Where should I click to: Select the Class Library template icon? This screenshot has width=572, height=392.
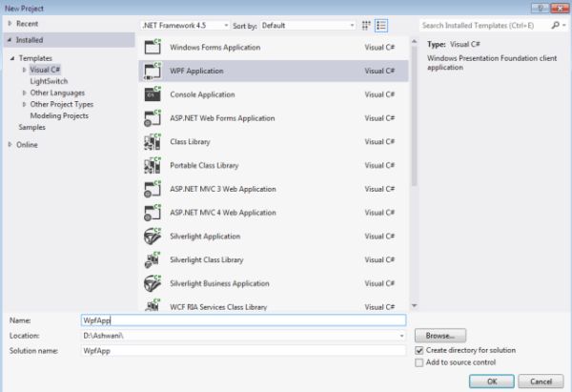tap(153, 141)
